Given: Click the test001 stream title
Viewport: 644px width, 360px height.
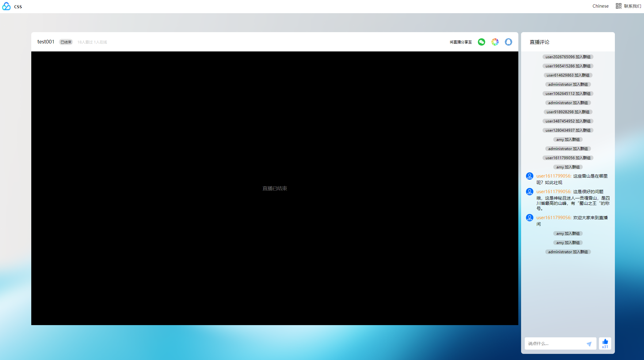Looking at the screenshot, I should coord(46,42).
